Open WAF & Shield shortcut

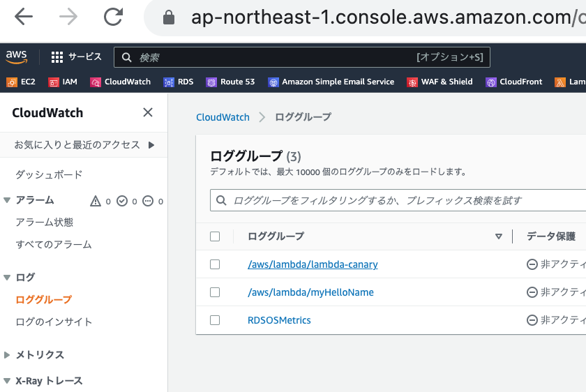(439, 82)
